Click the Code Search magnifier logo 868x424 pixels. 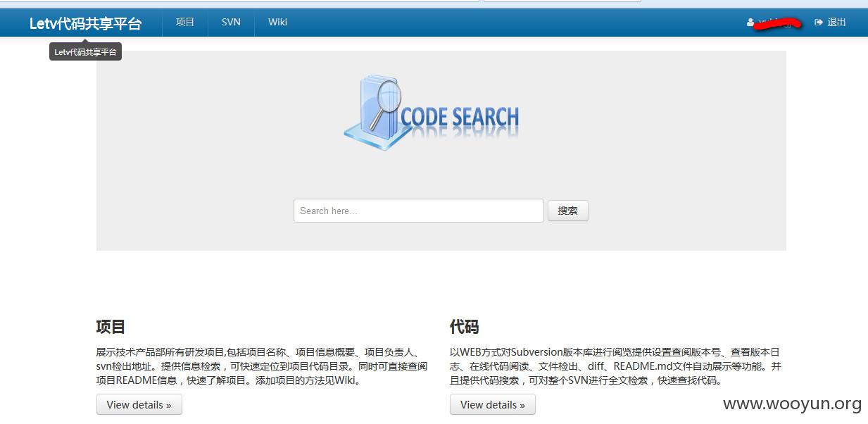click(432, 113)
